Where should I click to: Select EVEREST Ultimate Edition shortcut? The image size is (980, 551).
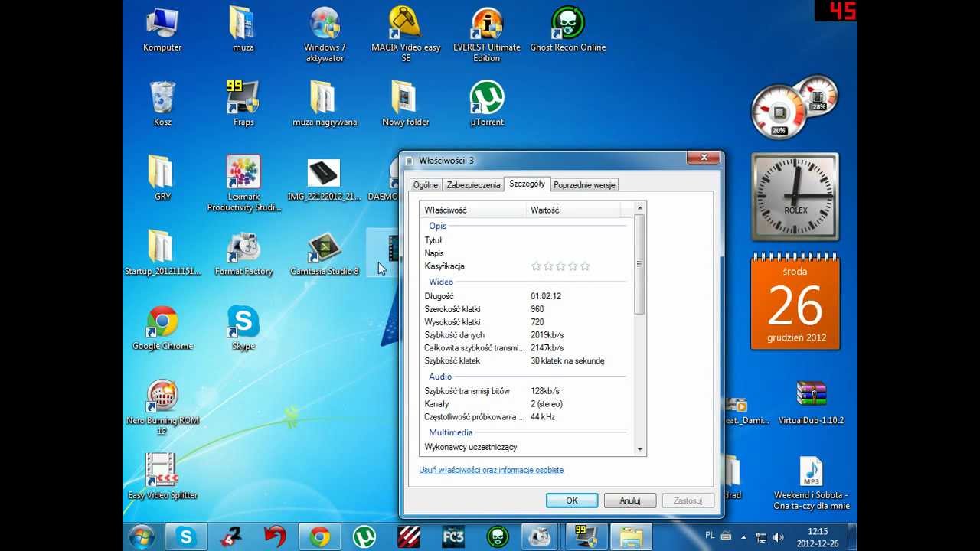[x=487, y=34]
